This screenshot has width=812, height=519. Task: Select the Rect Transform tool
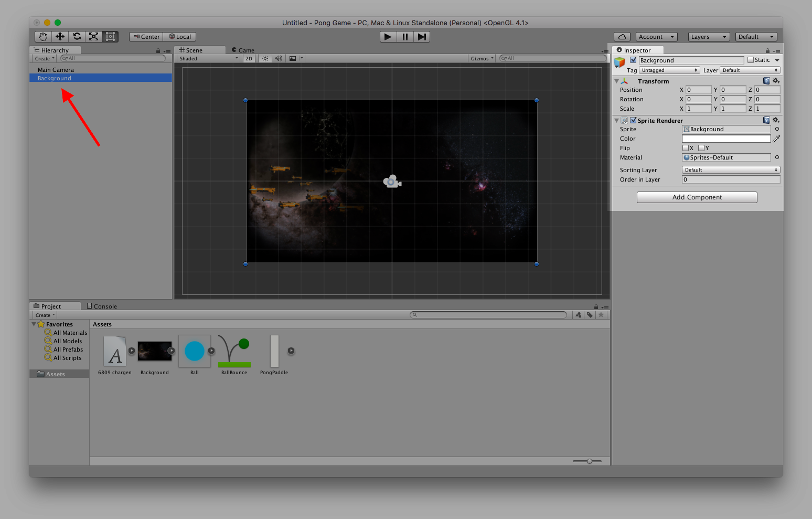pyautogui.click(x=110, y=37)
